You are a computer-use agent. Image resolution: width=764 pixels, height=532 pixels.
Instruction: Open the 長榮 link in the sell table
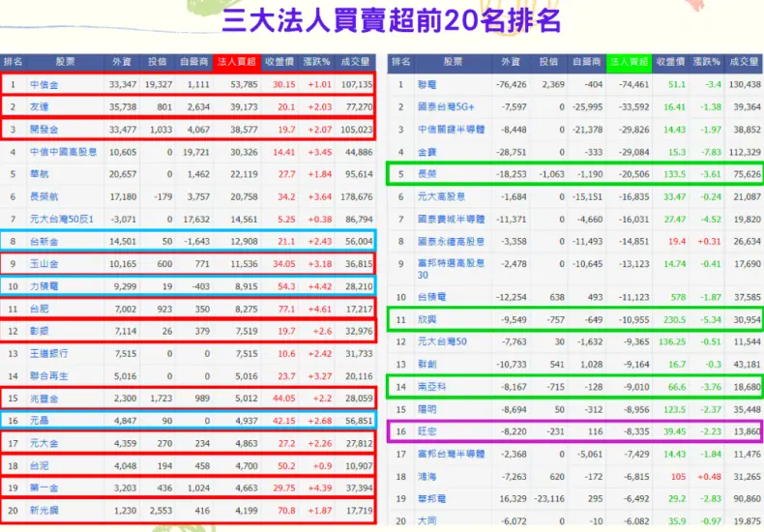[426, 174]
